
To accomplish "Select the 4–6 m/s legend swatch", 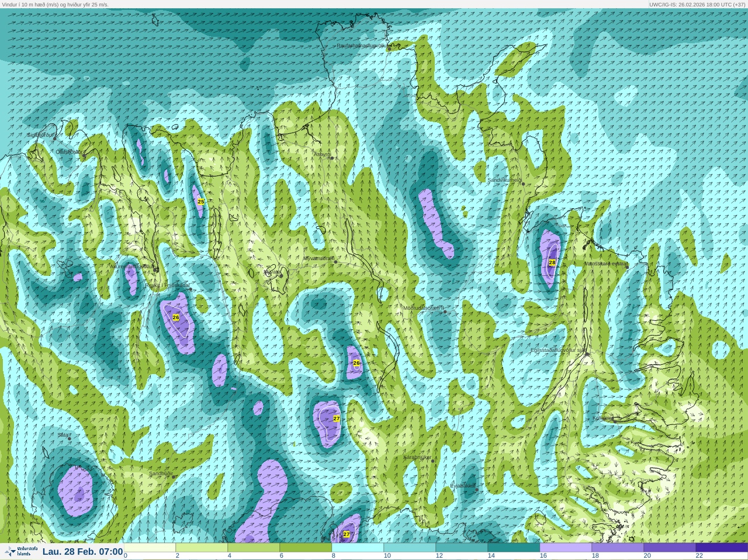I will [254, 548].
